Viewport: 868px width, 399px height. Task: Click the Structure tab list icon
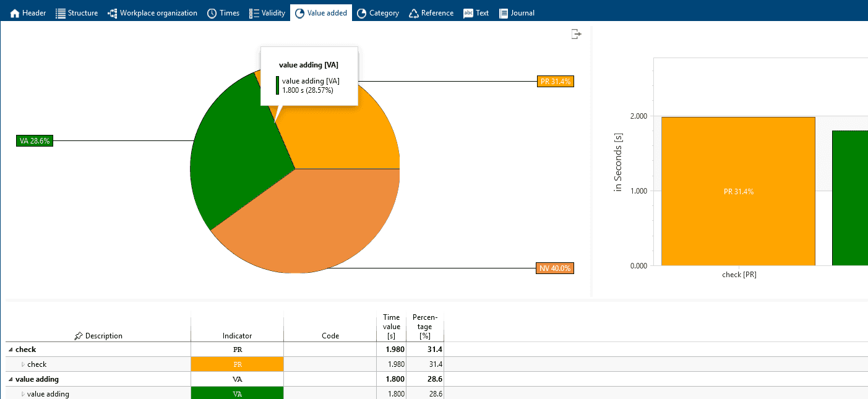(61, 13)
